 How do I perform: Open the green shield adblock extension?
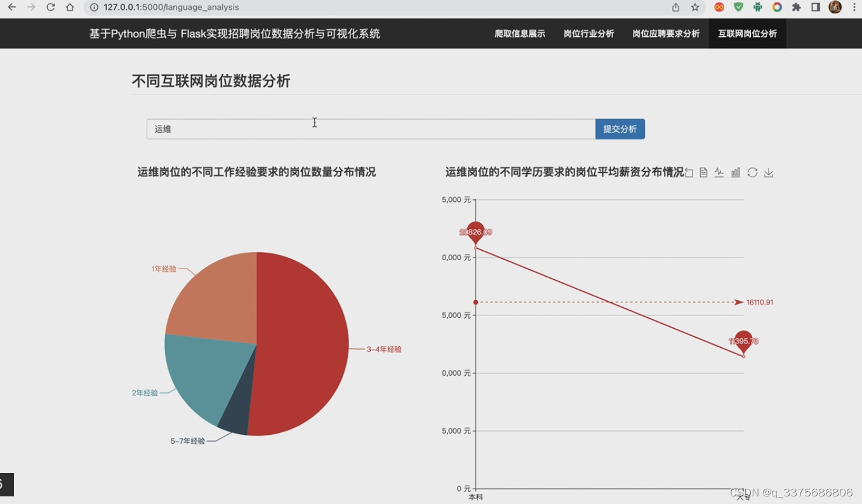tap(738, 8)
